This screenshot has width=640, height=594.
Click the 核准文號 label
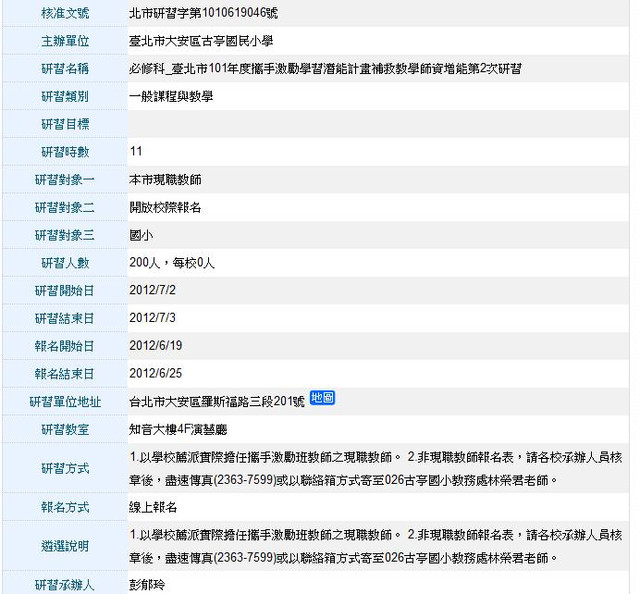pyautogui.click(x=65, y=13)
